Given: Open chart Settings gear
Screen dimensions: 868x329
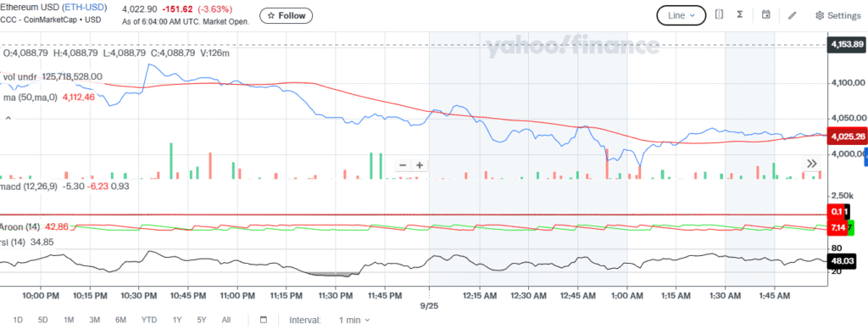Looking at the screenshot, I should click(838, 15).
